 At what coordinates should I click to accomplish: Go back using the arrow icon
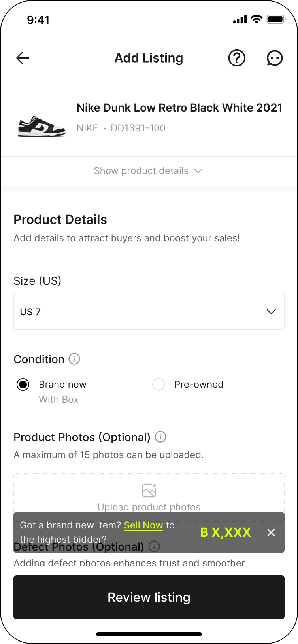pos(23,58)
